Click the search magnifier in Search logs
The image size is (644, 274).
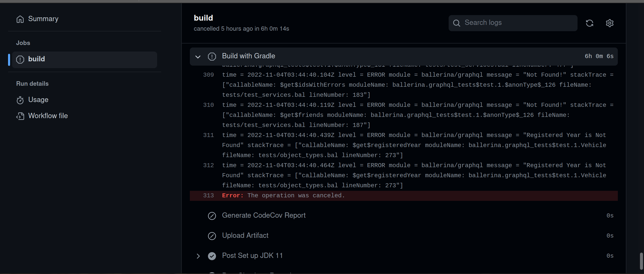pos(456,23)
